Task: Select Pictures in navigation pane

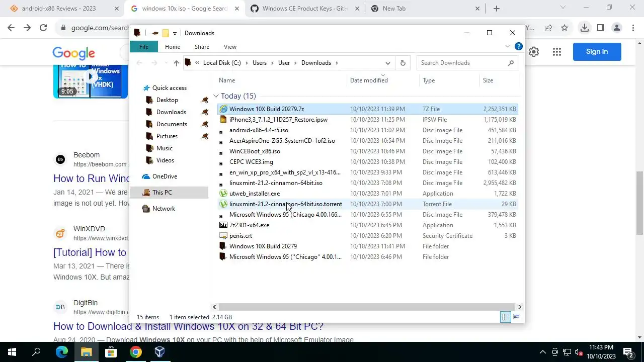Action: [x=167, y=136]
